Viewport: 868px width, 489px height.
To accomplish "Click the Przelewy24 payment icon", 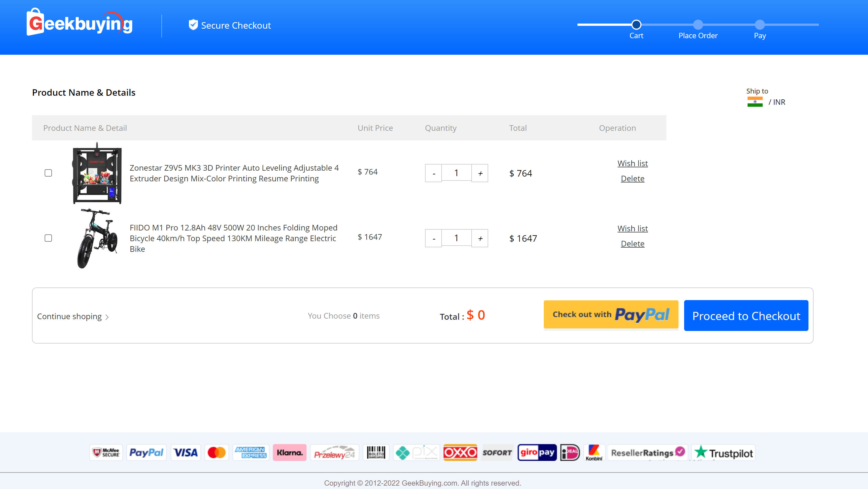I will tap(335, 452).
